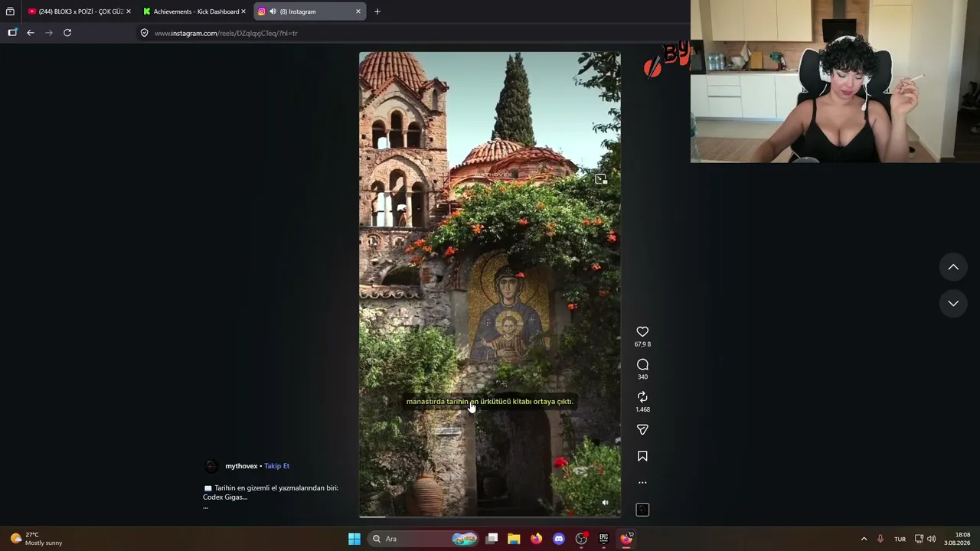Close the Instagram tab

point(358,11)
